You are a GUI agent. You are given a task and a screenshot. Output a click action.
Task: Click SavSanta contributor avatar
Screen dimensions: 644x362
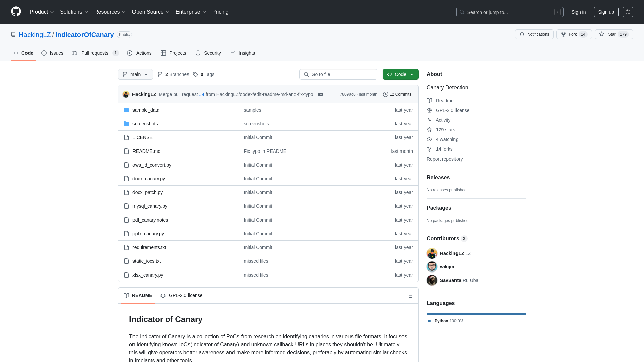tap(432, 280)
